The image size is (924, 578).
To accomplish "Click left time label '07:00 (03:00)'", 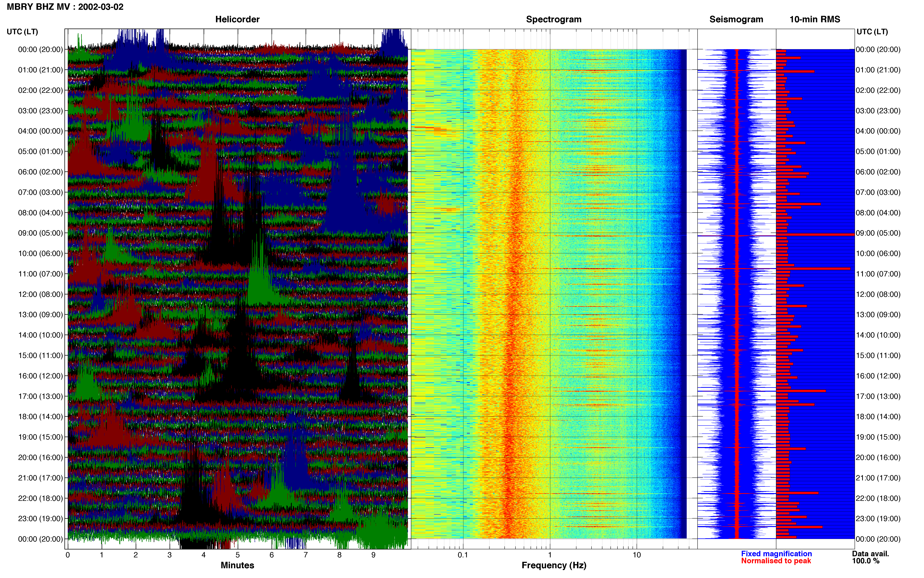I will tap(41, 192).
